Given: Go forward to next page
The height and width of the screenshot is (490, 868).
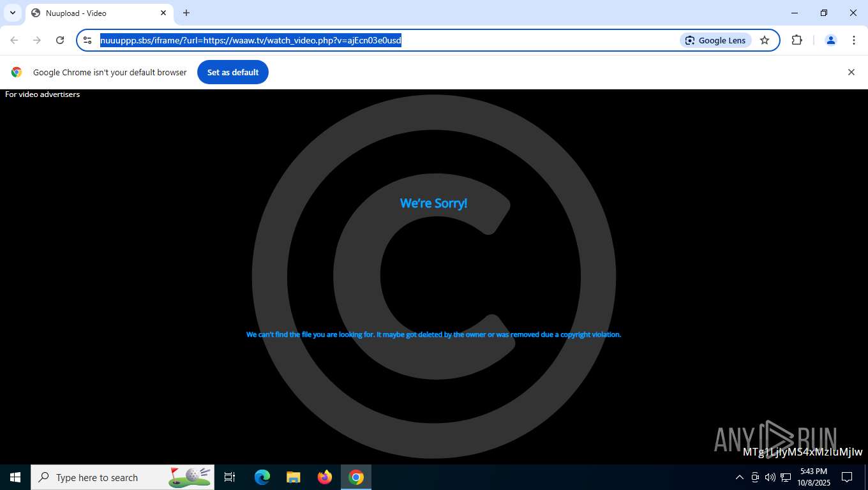Looking at the screenshot, I should 37,40.
